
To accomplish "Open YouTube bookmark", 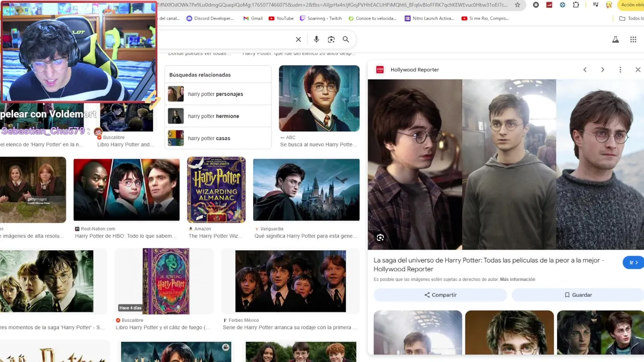I will point(281,19).
